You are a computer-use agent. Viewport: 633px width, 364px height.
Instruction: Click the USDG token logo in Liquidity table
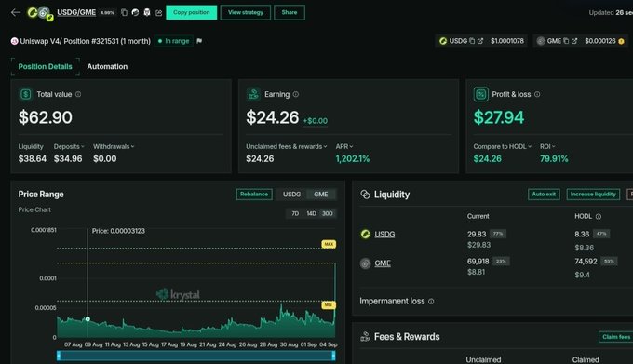(365, 234)
